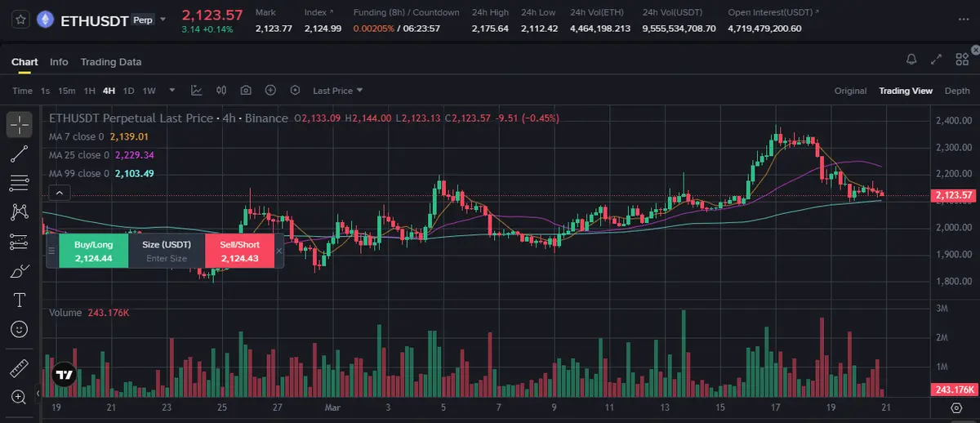Click the TradingView logo on chart
This screenshot has height=423, width=980.
(x=64, y=376)
